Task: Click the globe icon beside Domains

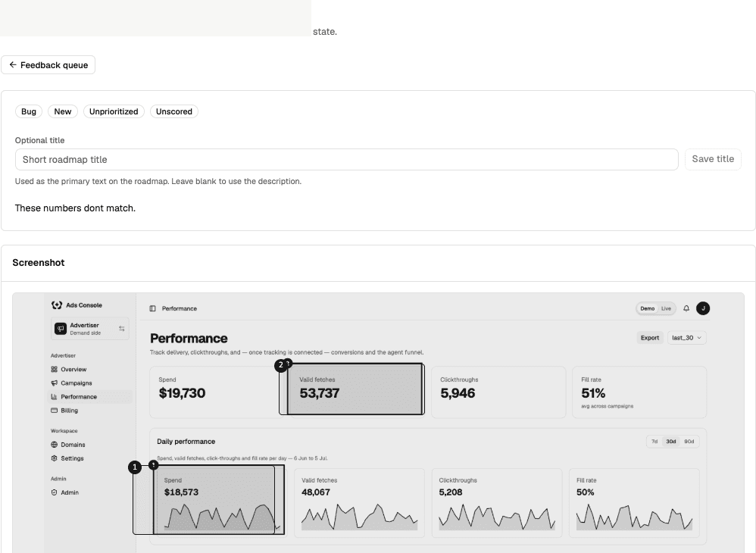Action: (x=54, y=445)
